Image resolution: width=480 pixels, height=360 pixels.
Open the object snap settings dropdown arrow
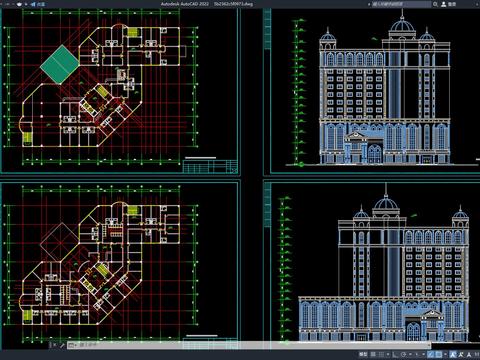[445, 354]
